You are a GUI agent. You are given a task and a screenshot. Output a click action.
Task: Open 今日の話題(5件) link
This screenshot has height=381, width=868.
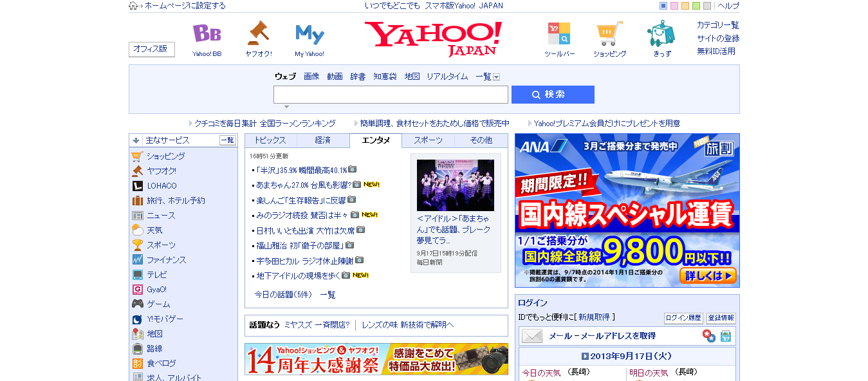click(x=283, y=295)
